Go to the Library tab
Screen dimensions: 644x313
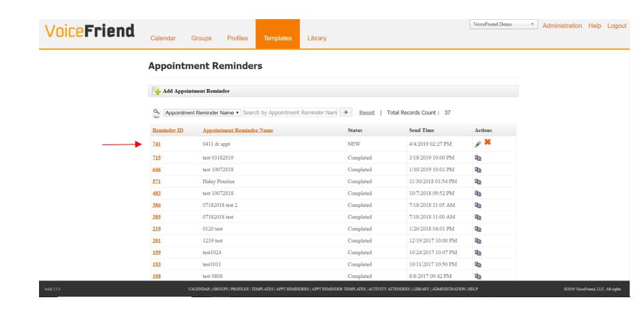[317, 38]
